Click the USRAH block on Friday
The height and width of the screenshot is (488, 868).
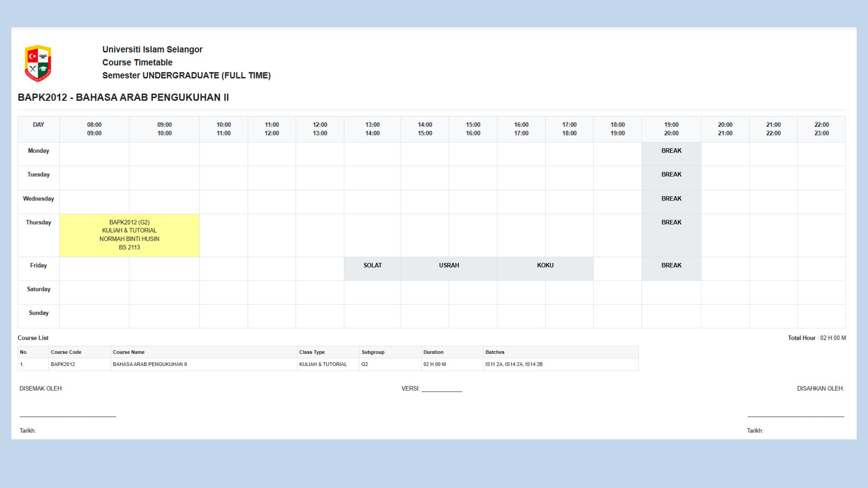tap(449, 265)
